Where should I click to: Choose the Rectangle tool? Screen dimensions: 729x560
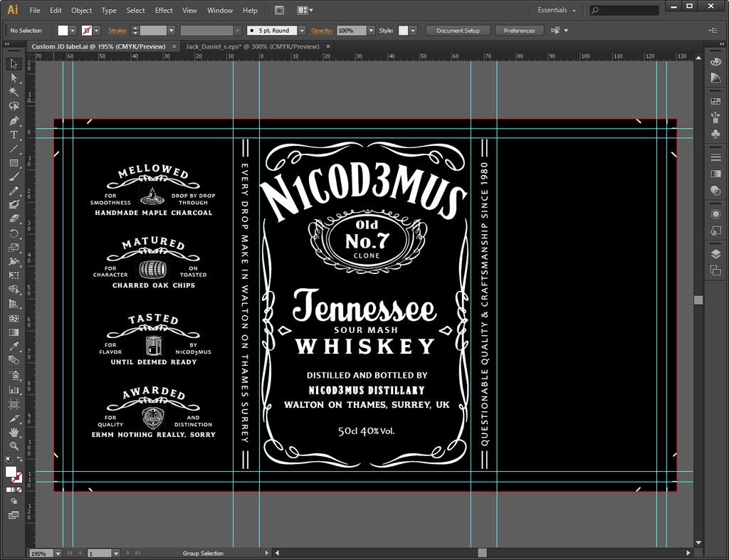(x=14, y=163)
